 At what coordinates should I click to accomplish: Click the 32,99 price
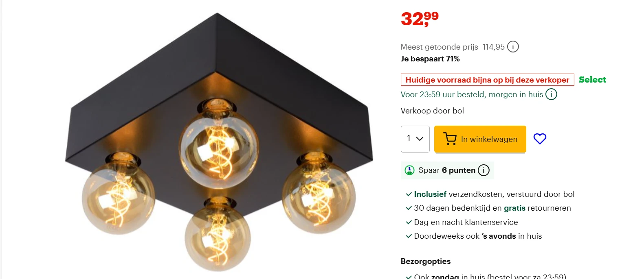click(x=420, y=19)
